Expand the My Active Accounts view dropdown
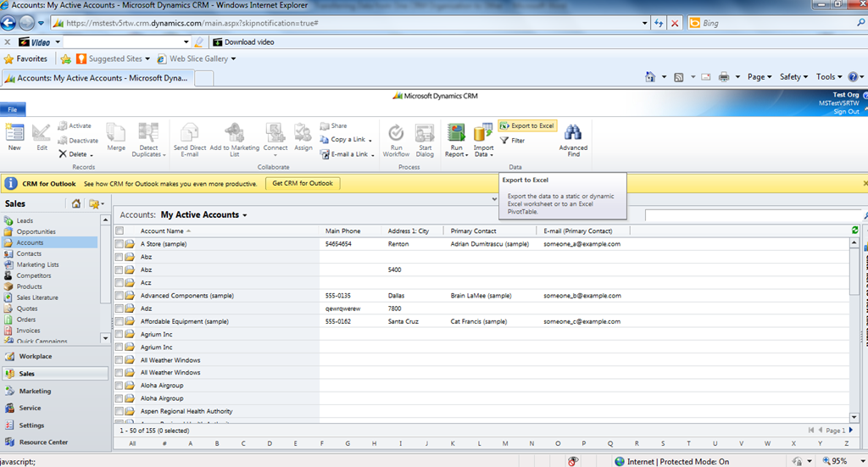Screen dimensions: 868x467 pyautogui.click(x=245, y=215)
